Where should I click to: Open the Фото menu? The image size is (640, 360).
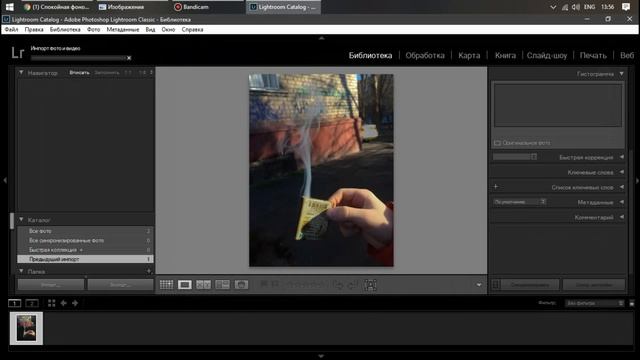pyautogui.click(x=93, y=29)
